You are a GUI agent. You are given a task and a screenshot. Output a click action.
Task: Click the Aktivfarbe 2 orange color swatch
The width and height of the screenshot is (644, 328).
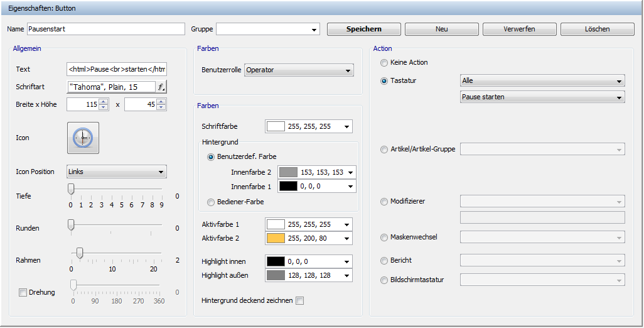[276, 238]
